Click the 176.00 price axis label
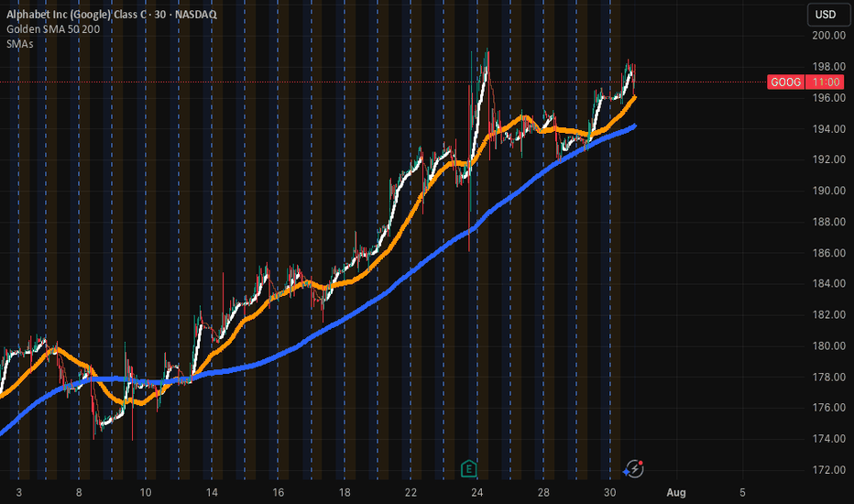 [x=828, y=407]
